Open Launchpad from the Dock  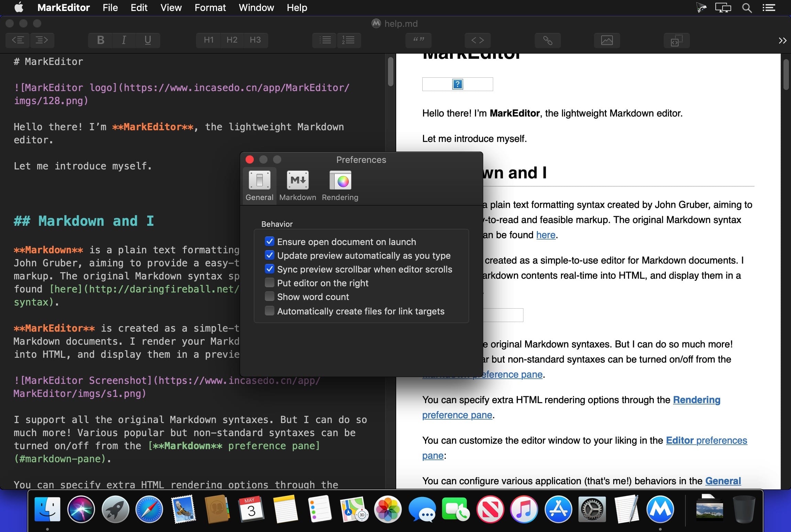(x=115, y=509)
